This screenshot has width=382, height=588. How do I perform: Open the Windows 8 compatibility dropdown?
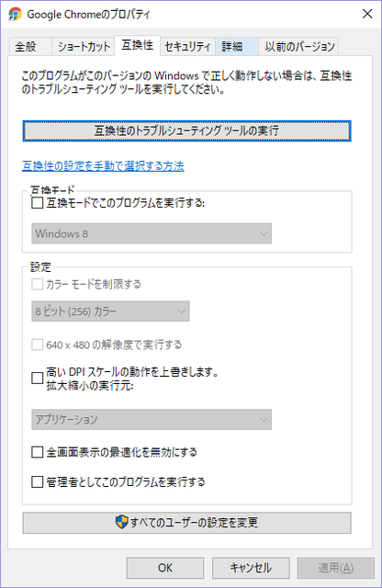tap(152, 233)
